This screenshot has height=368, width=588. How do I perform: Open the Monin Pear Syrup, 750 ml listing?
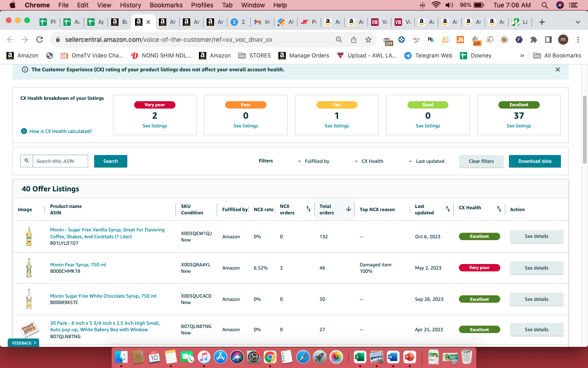78,265
